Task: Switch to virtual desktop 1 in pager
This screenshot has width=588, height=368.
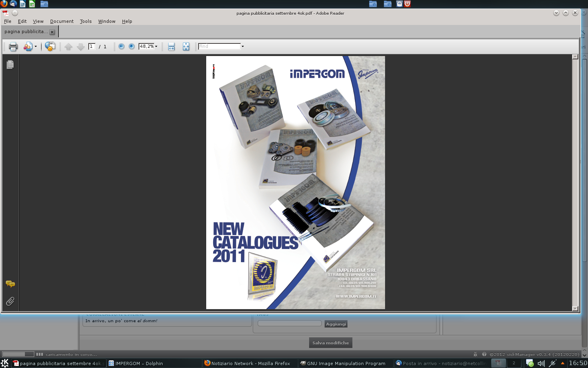Action: coord(498,363)
